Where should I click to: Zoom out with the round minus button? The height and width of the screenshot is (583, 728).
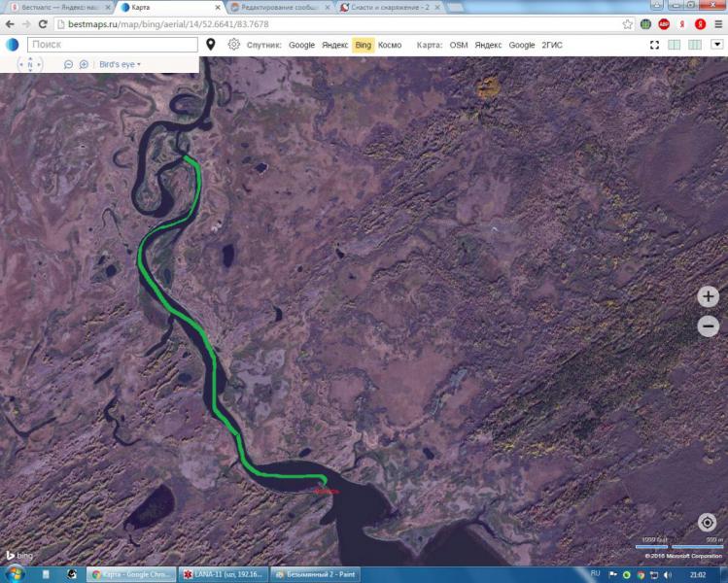pyautogui.click(x=708, y=326)
